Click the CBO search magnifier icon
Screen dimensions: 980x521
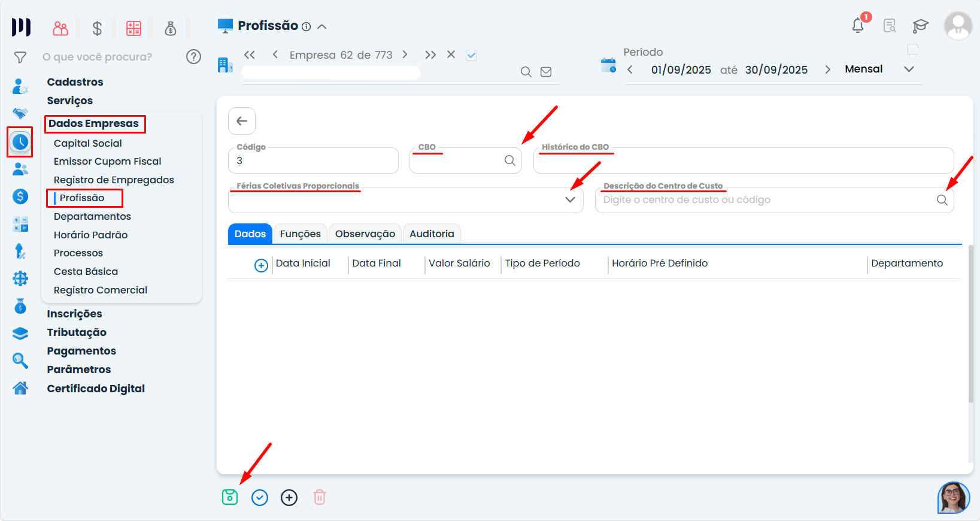[509, 160]
